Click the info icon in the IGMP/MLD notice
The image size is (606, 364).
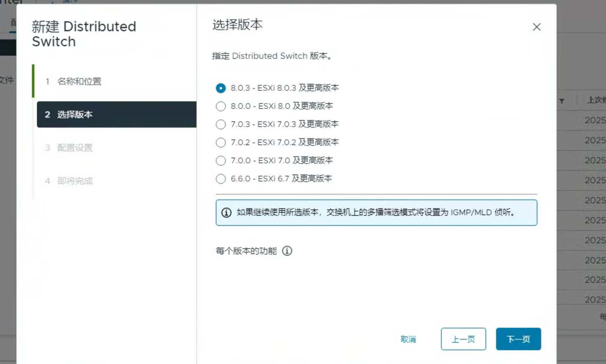click(226, 213)
